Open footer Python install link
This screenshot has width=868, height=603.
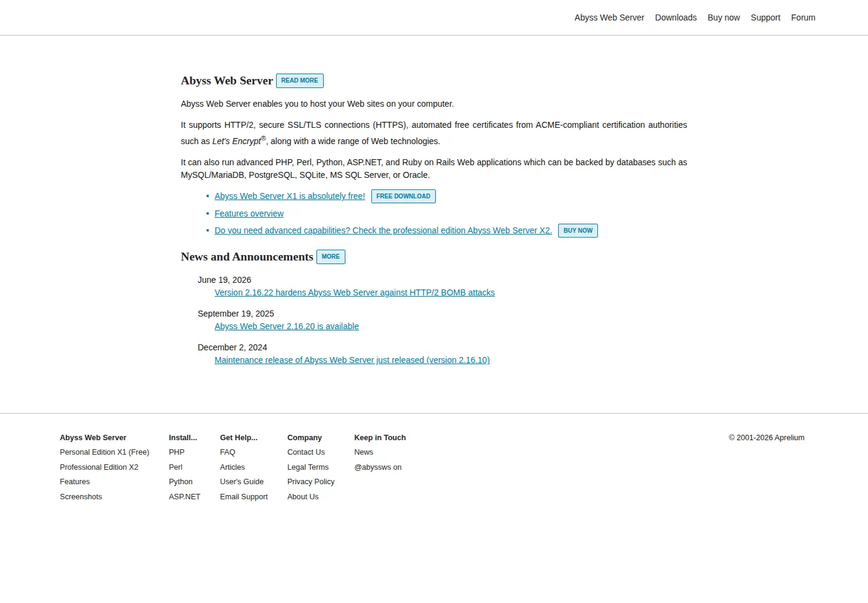(181, 482)
